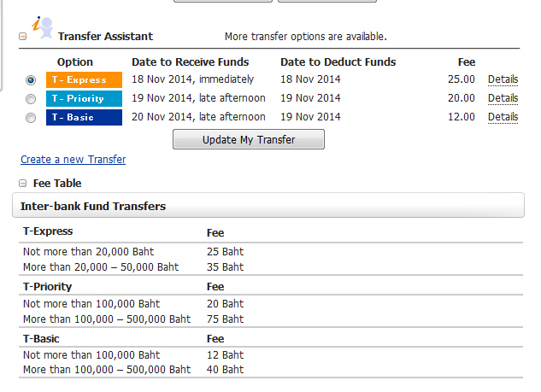541x392 pixels.
Task: Open Details for T-Priority option
Action: coord(503,98)
